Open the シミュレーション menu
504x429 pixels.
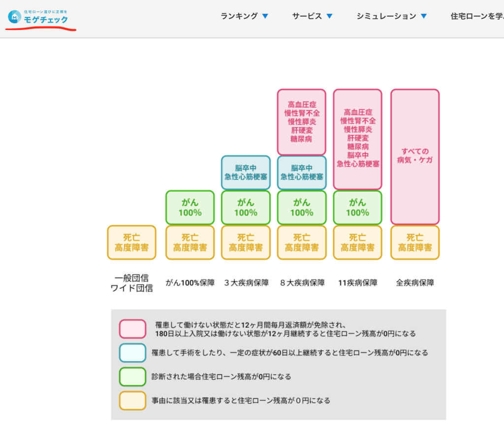[x=386, y=16]
